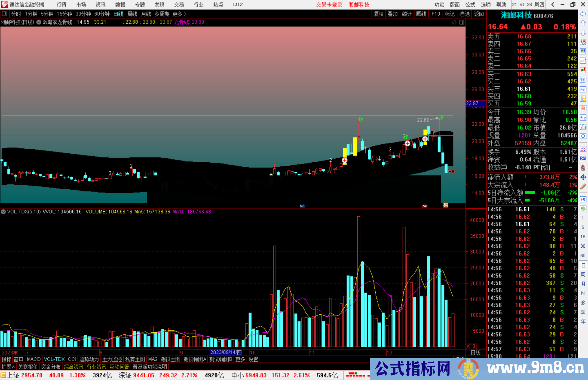Toggle the round button beside VOL-TDX label
Viewport: 588px width, 380px height.
coord(3,212)
